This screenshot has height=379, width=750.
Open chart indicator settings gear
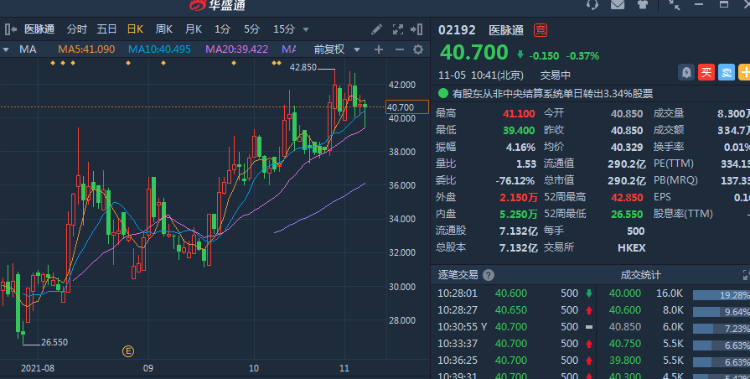pos(418,50)
